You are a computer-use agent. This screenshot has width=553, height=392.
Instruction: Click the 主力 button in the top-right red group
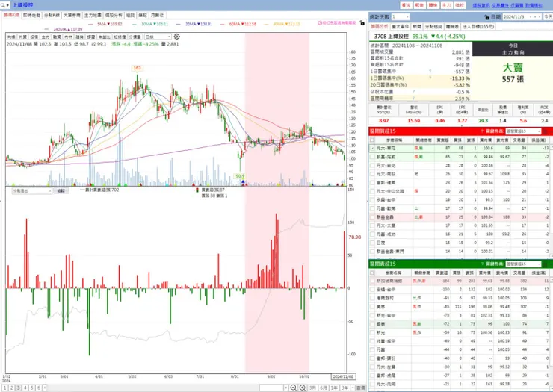(446, 5)
